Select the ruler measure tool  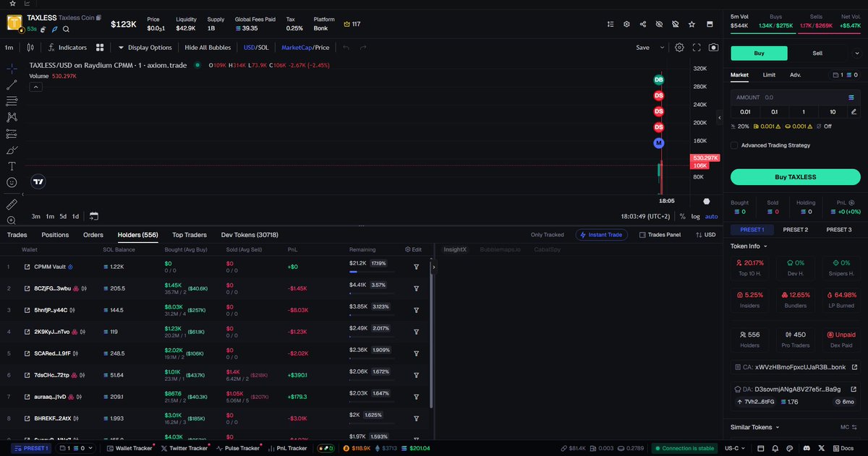coord(12,205)
